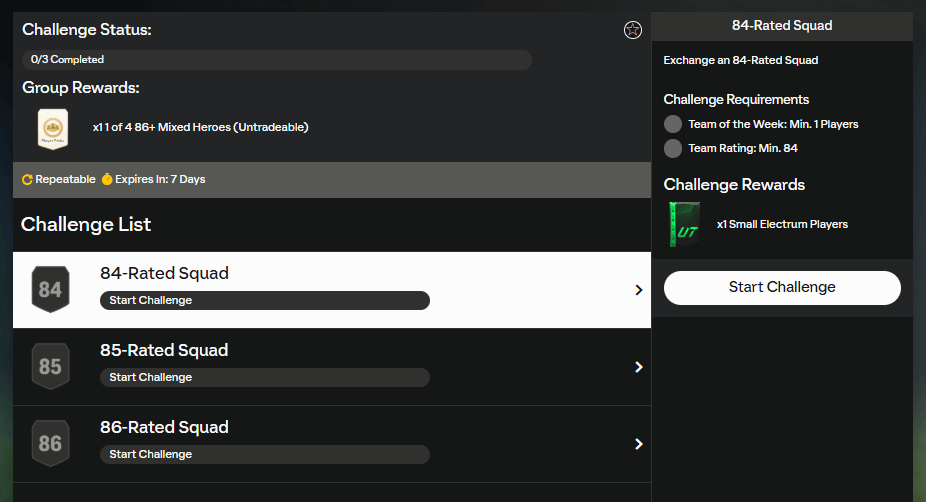926x502 pixels.
Task: Click Start Challenge bar under 84-Rated Squad
Action: point(264,300)
